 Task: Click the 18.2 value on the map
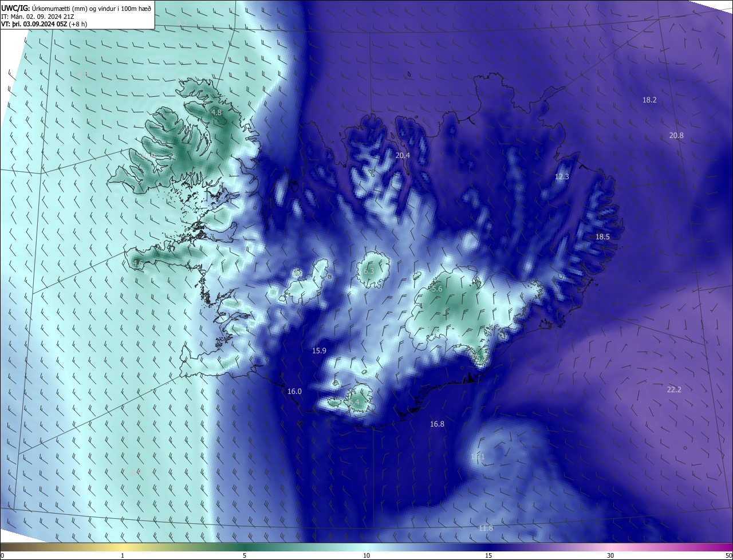pos(649,100)
